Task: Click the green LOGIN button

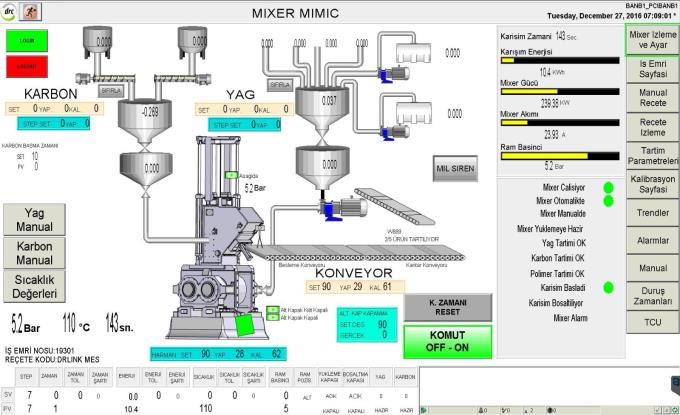Action: (27, 41)
